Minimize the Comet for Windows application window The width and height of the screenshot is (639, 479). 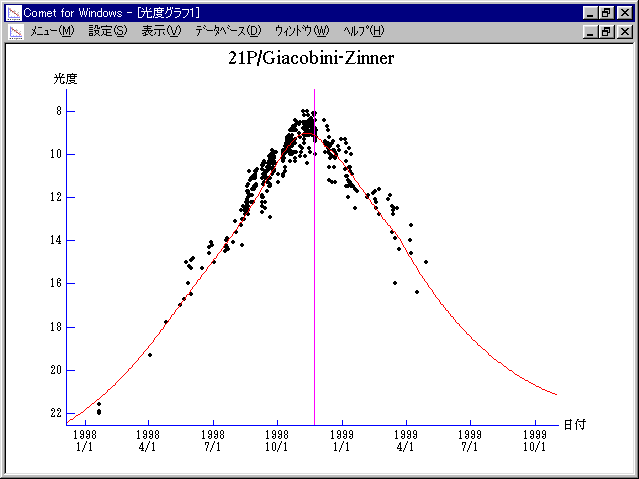[590, 12]
